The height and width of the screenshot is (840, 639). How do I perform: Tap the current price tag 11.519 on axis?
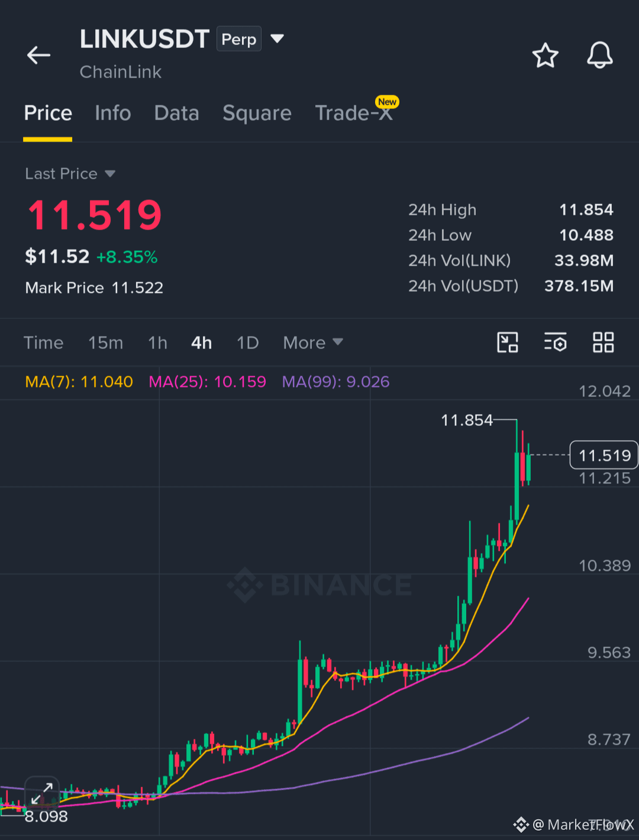(603, 455)
